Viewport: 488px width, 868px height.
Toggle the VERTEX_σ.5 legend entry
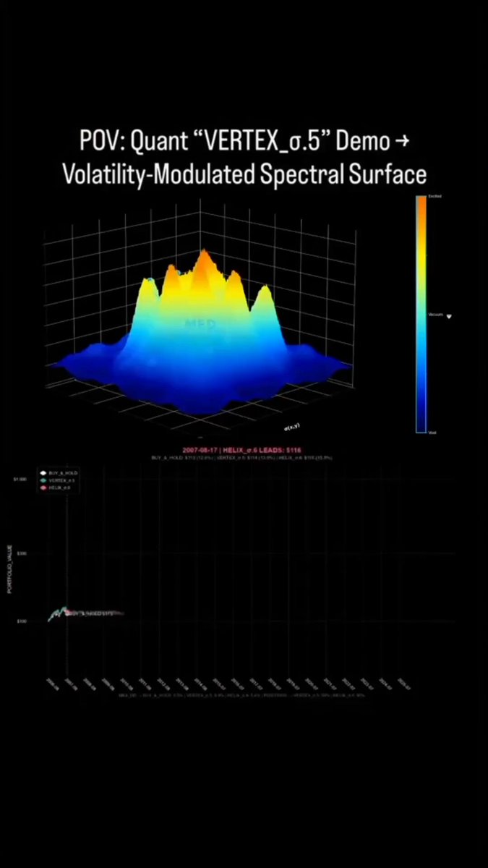59,480
